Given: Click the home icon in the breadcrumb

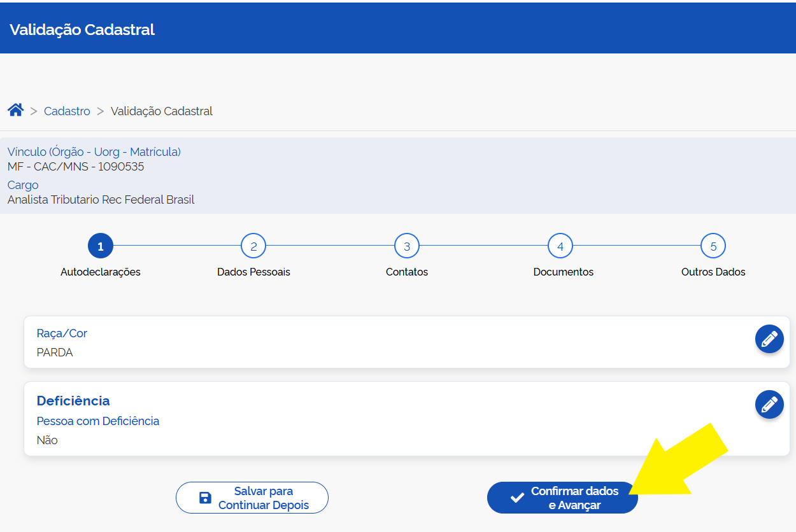Looking at the screenshot, I should click(16, 110).
